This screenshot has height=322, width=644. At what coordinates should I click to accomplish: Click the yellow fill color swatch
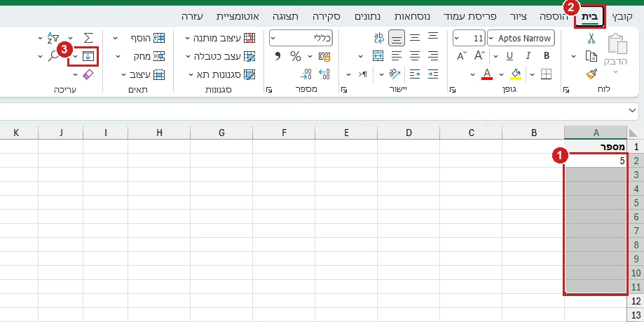[516, 74]
